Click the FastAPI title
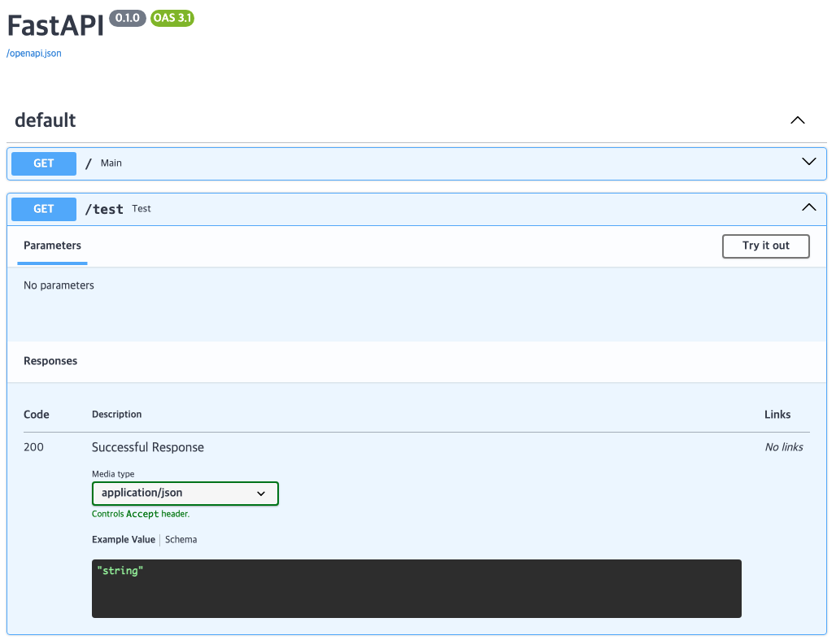 55,25
